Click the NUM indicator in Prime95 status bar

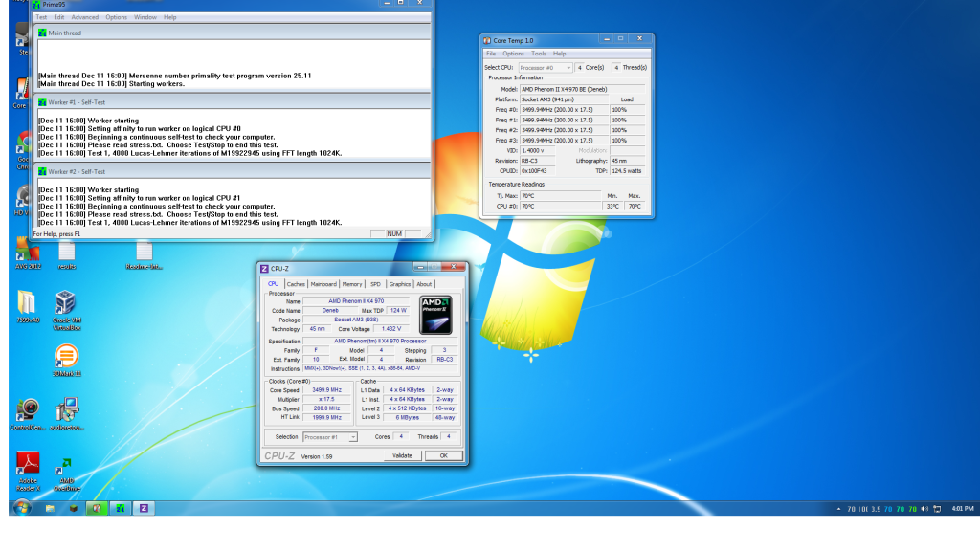393,234
